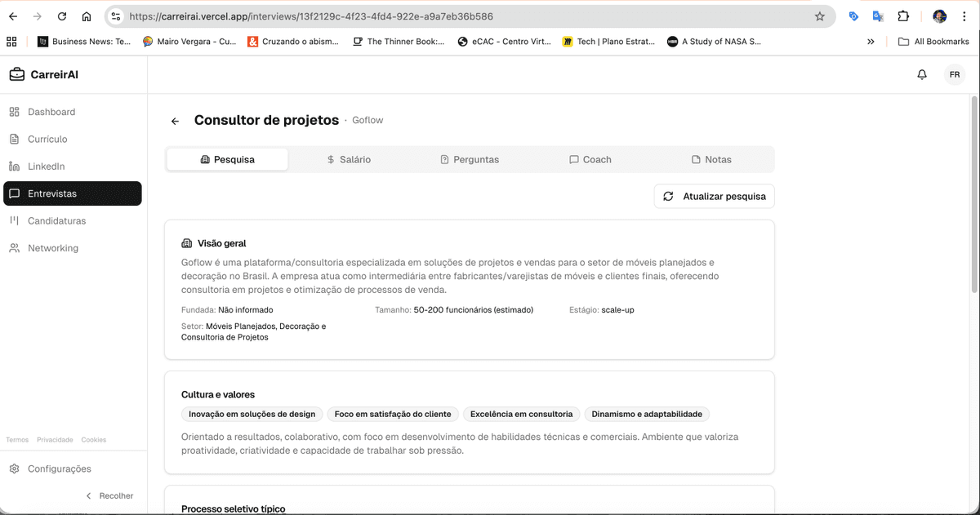Click the FR profile avatar
This screenshot has width=980, height=515.
click(x=954, y=73)
